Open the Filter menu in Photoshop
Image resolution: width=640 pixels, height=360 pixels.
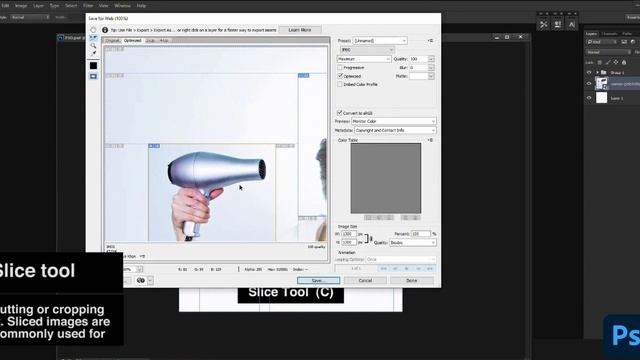[88, 6]
